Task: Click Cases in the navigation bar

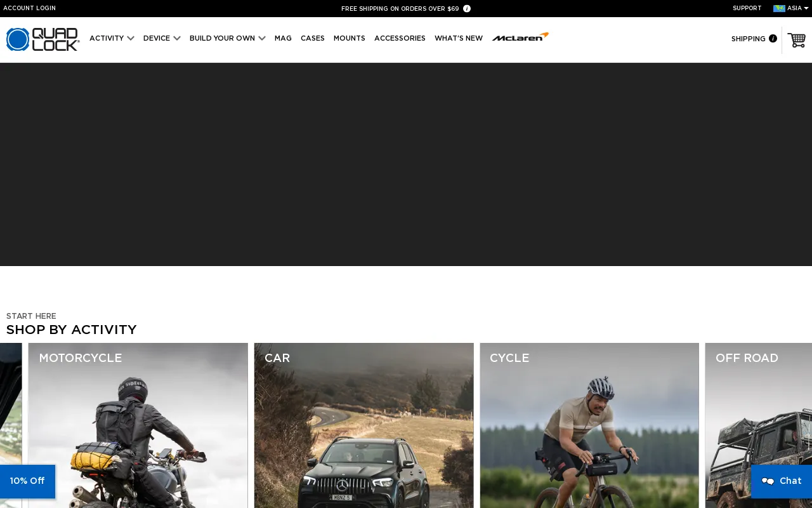Action: (313, 39)
